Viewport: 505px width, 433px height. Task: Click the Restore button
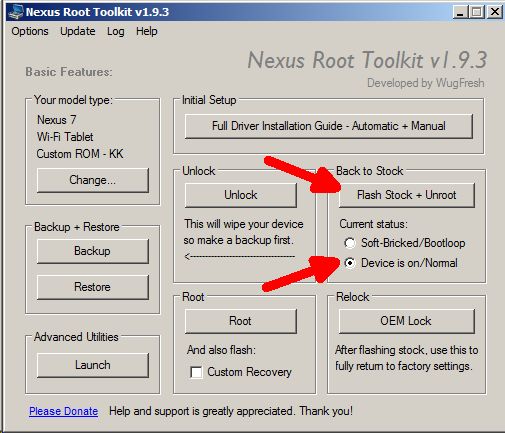(x=93, y=287)
